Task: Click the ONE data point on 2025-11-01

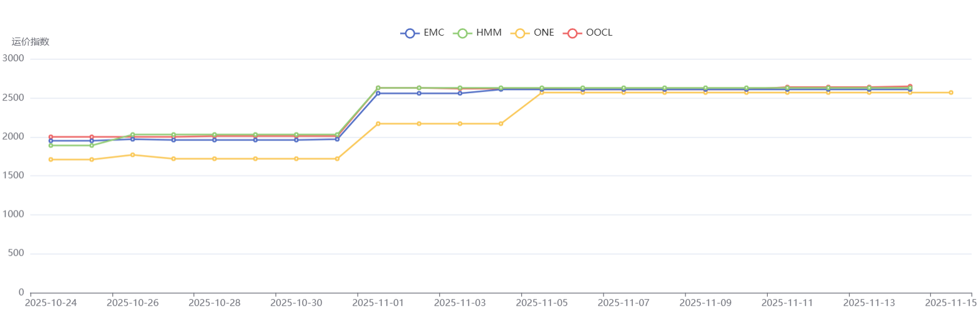Action: (x=378, y=124)
